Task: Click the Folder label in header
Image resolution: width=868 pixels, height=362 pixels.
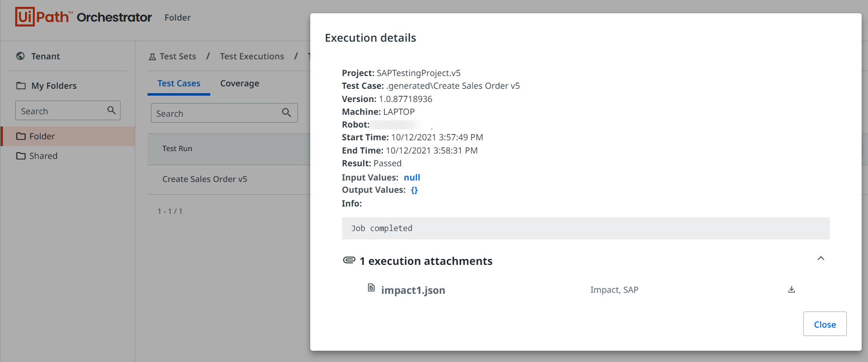Action: point(177,18)
